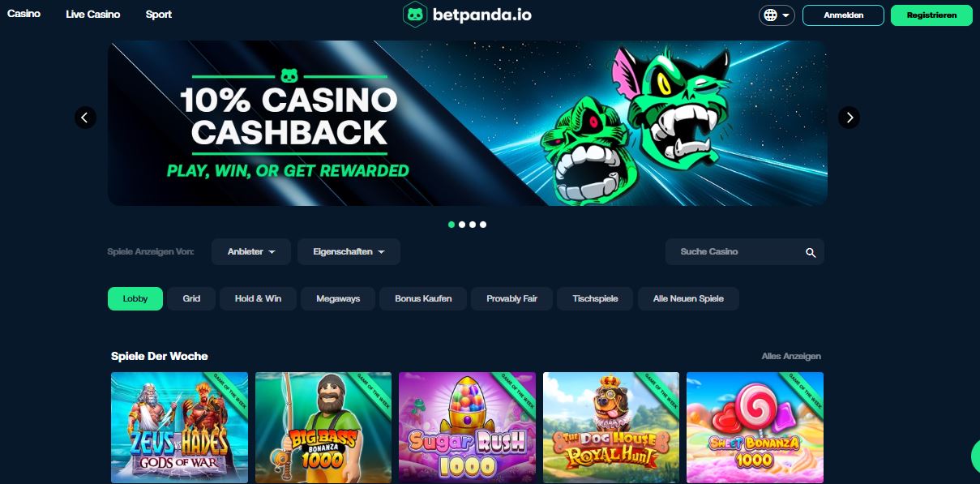
Task: Expand the Anbieter dropdown
Action: click(251, 252)
